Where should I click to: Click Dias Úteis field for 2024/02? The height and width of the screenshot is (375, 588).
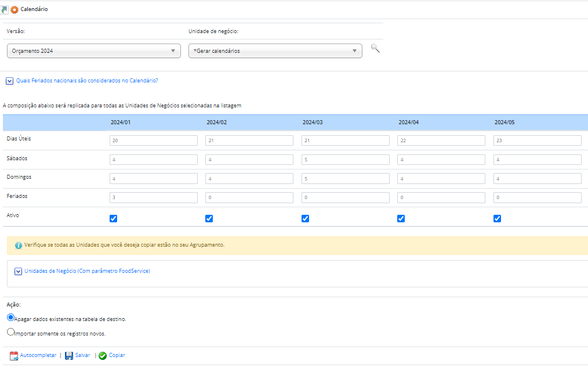(249, 140)
